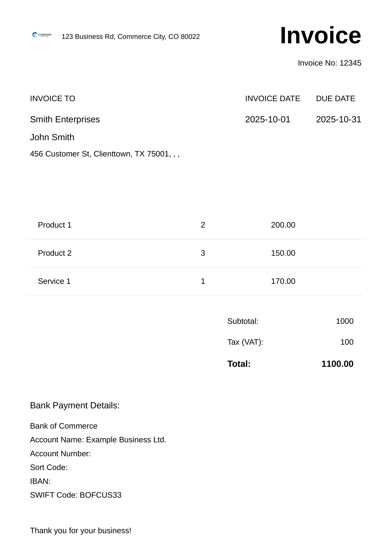Click the SWIFT Code BOFCUS33 line
This screenshot has width=392, height=555.
pyautogui.click(x=76, y=495)
